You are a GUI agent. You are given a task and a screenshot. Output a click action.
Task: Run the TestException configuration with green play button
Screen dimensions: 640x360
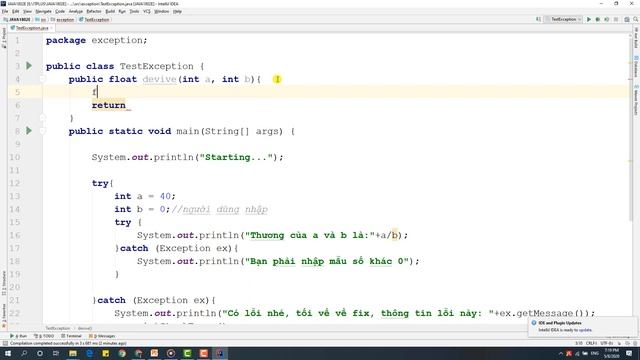589,19
